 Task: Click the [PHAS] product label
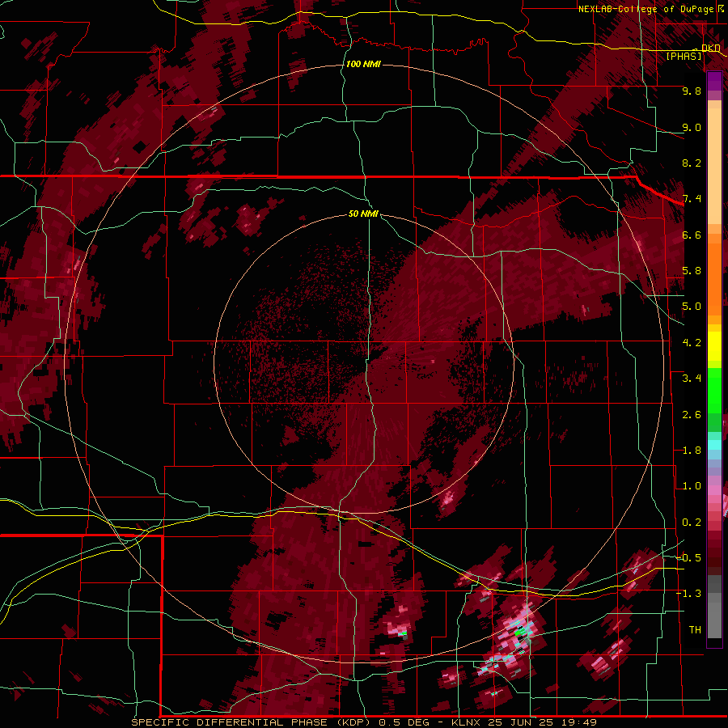click(684, 56)
